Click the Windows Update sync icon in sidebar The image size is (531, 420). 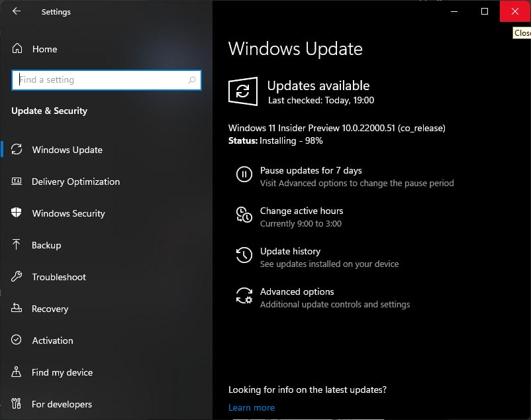(17, 149)
